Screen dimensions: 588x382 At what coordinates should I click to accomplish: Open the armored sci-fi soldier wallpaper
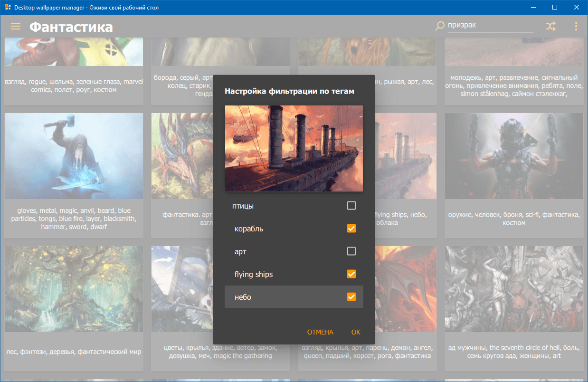click(514, 156)
